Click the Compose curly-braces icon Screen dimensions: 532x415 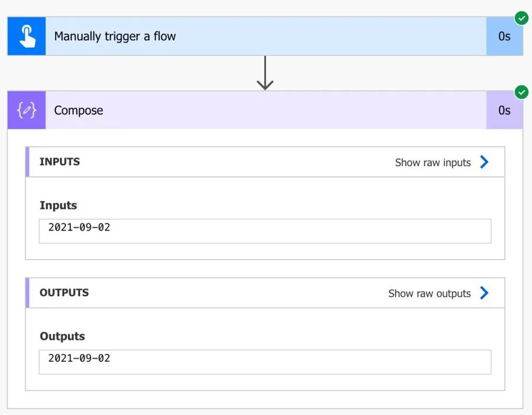(27, 111)
